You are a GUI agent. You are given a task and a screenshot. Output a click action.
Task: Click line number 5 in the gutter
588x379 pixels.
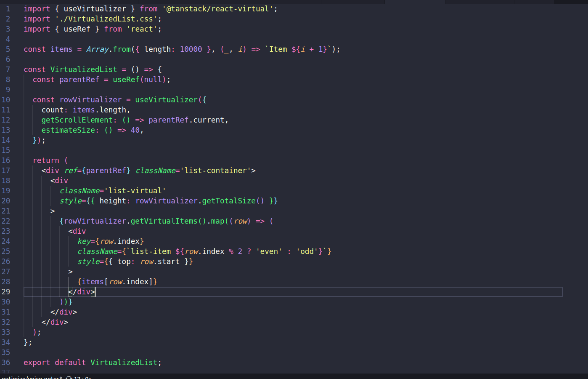(8, 49)
